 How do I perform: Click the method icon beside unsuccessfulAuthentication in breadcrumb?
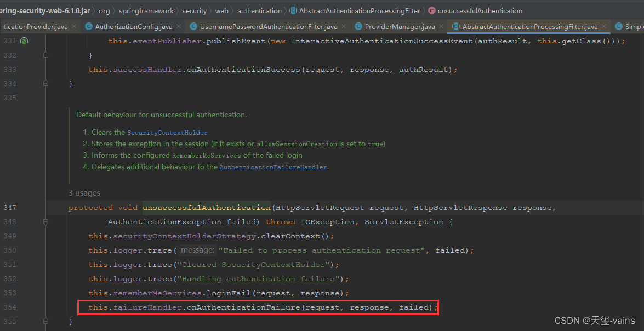432,10
